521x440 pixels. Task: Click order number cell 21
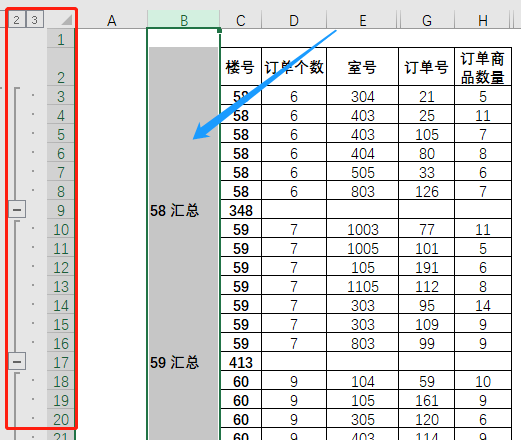[427, 96]
